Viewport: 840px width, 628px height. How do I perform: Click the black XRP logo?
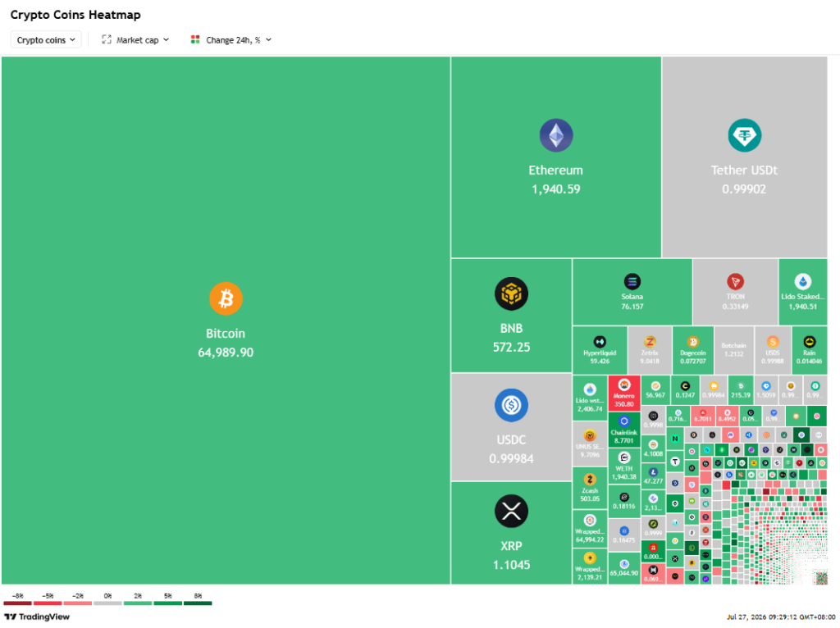click(511, 511)
